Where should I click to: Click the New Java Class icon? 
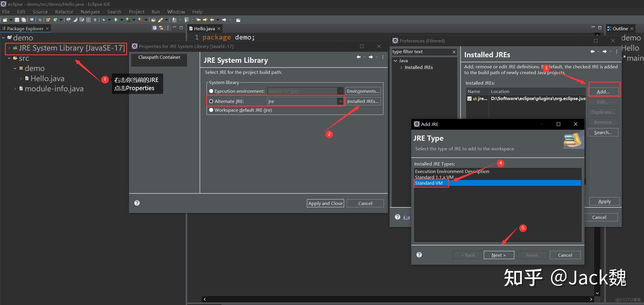tap(55, 20)
